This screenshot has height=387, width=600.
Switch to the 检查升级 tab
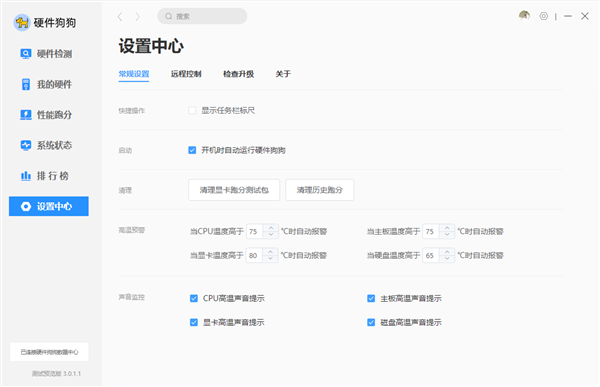(x=238, y=74)
